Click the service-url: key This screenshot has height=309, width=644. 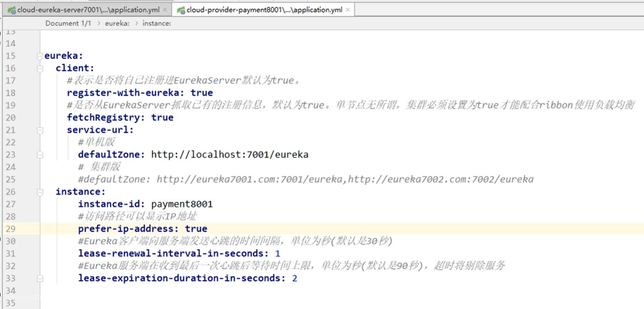(100, 130)
